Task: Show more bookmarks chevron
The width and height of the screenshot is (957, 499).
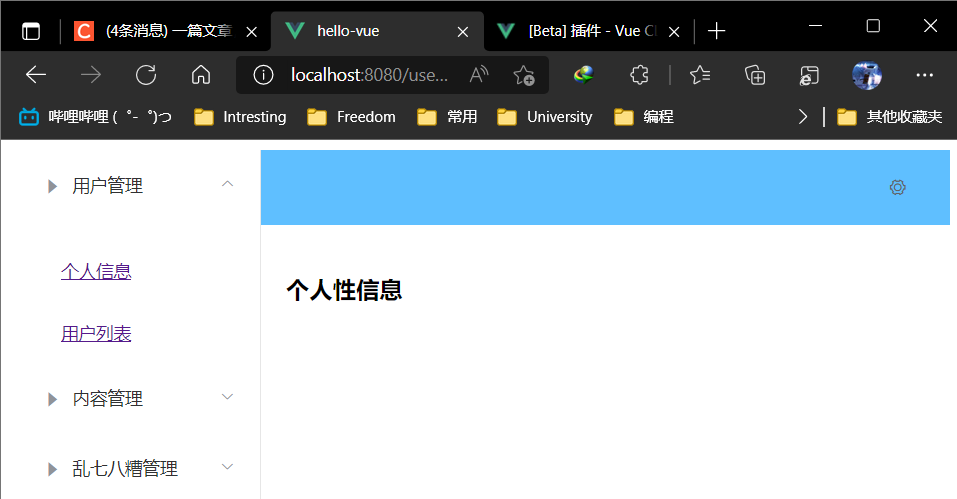Action: tap(803, 117)
